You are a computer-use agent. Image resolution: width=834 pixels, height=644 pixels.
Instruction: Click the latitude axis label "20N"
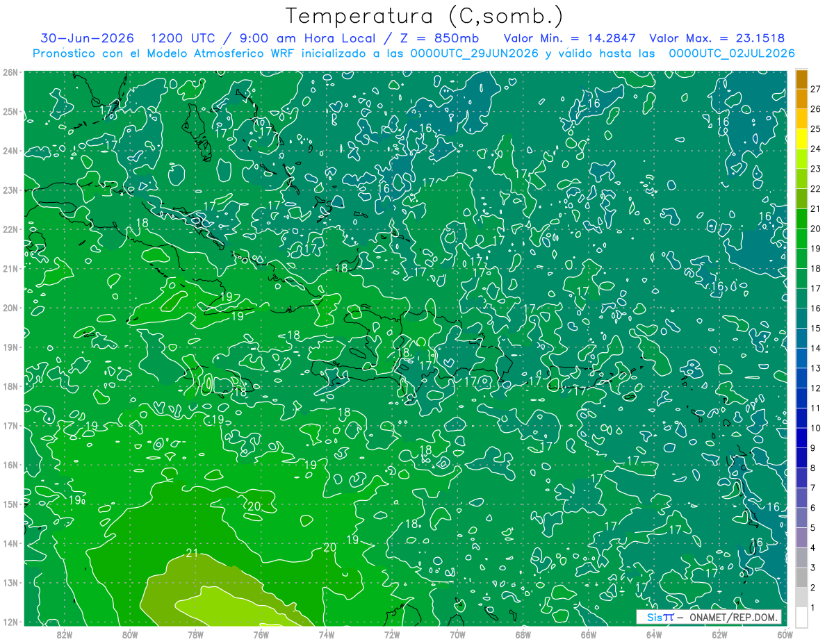click(10, 308)
